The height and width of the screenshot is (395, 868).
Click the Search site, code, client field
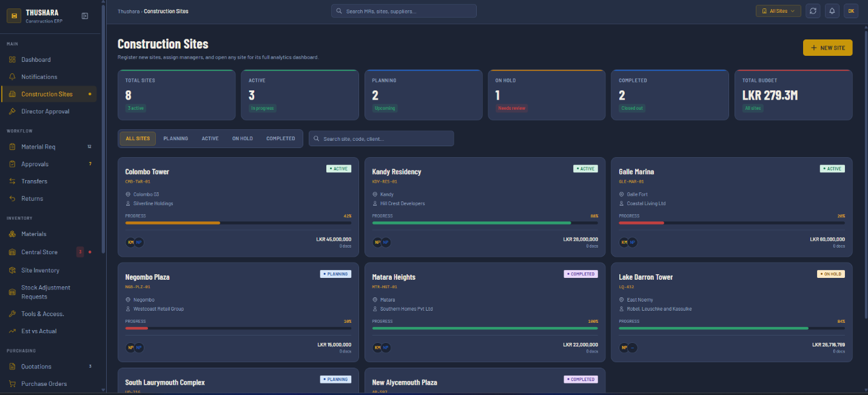coord(381,138)
